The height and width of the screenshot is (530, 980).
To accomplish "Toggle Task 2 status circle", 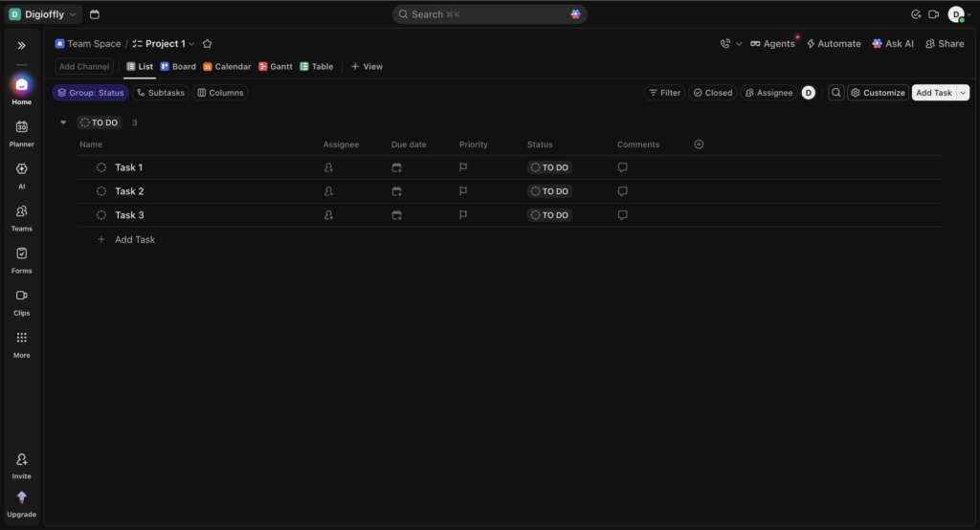I will 101,191.
